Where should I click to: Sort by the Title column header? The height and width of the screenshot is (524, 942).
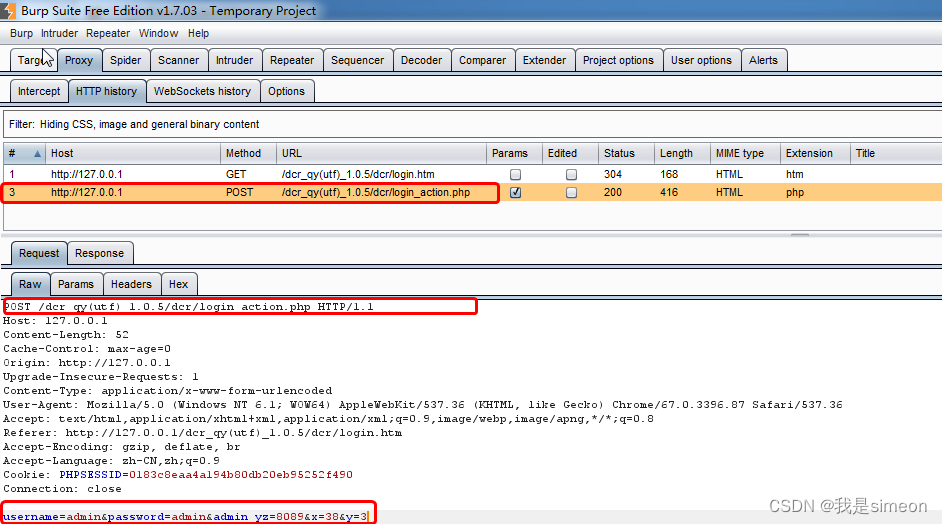pyautogui.click(x=896, y=153)
